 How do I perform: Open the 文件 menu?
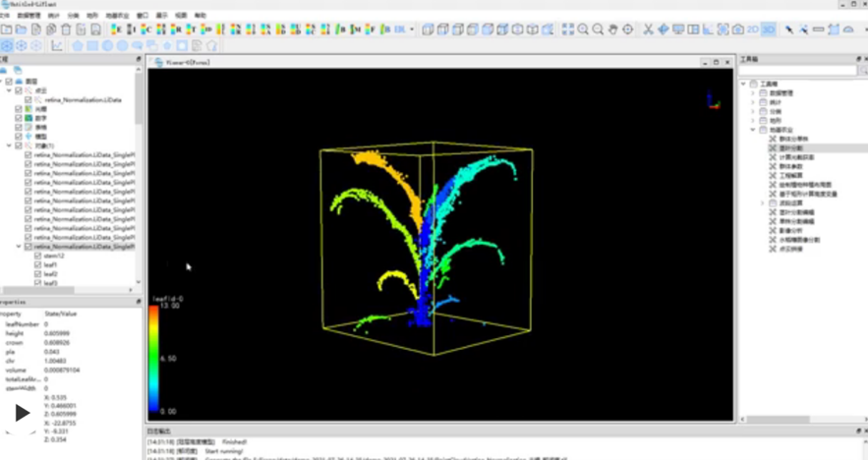5,15
